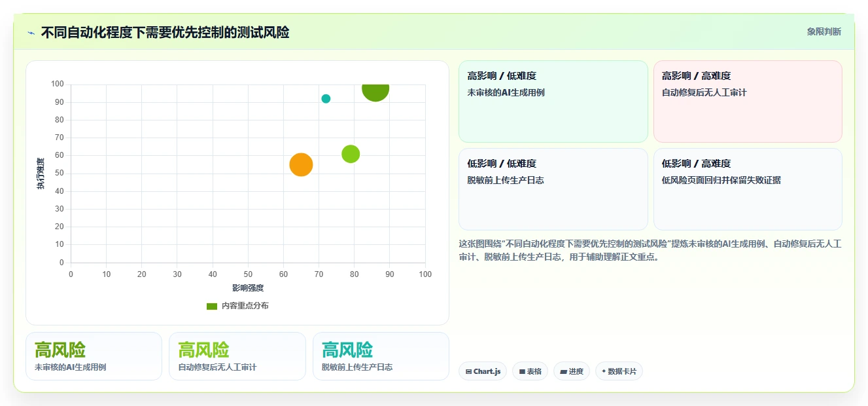Viewport: 868px width, 406px height.
Task: Click the 进度 tag icon
Action: pyautogui.click(x=563, y=371)
